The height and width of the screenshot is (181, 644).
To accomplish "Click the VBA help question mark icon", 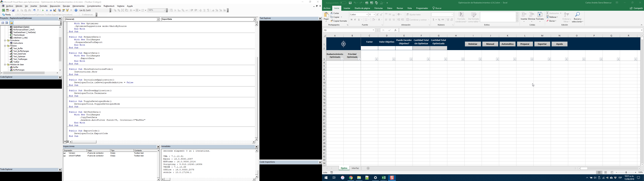I will click(76, 11).
